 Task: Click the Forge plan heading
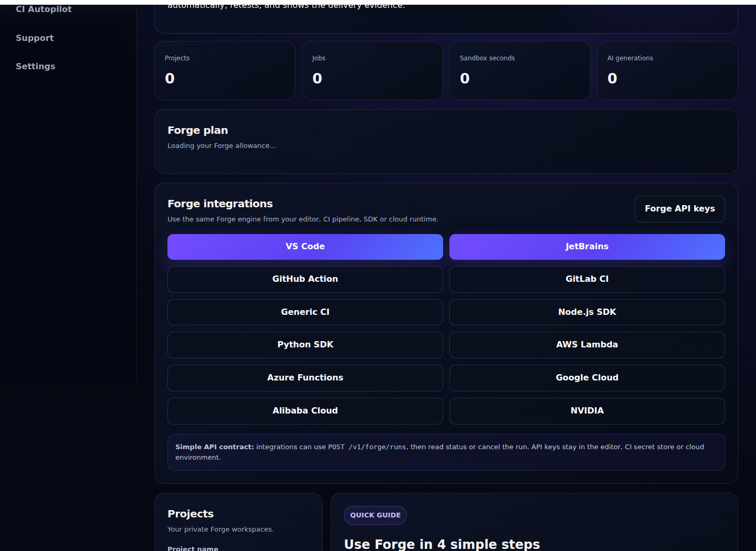coord(197,130)
